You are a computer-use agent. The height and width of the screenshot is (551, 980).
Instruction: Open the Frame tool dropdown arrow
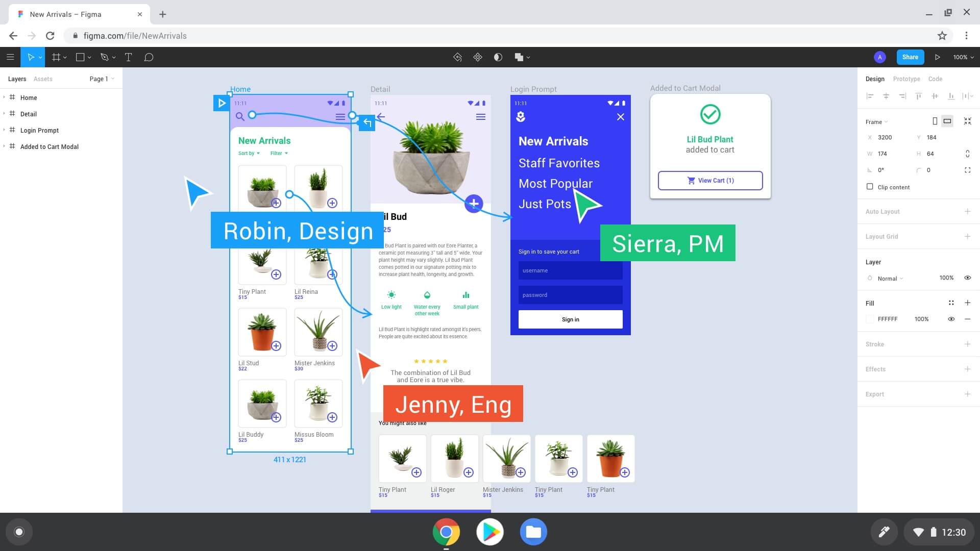(65, 58)
